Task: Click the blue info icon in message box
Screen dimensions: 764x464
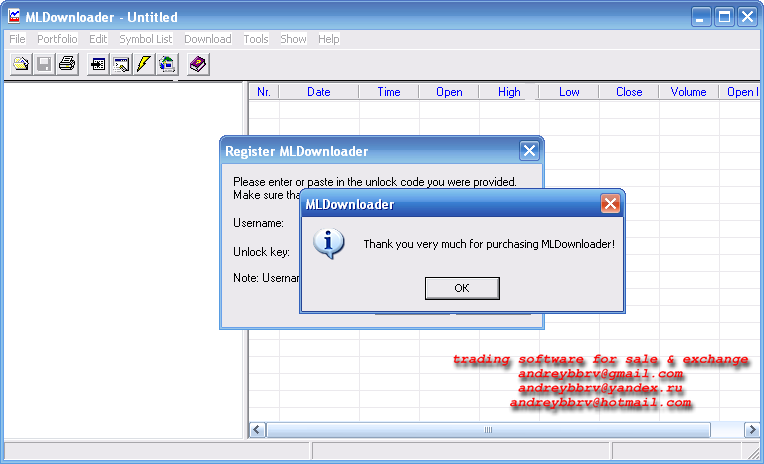Action: pos(330,243)
